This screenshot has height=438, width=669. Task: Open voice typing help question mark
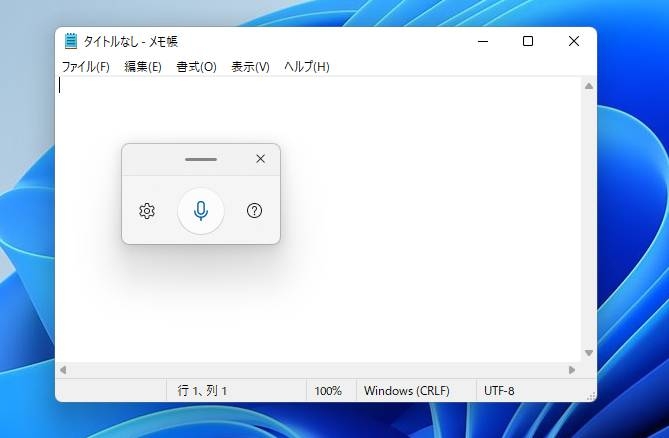(255, 211)
